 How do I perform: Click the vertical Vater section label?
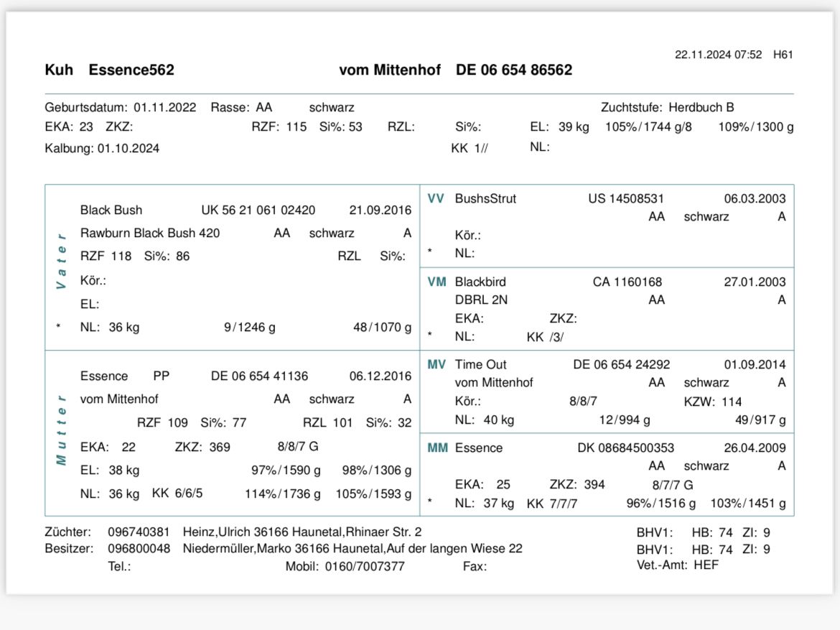click(x=62, y=261)
